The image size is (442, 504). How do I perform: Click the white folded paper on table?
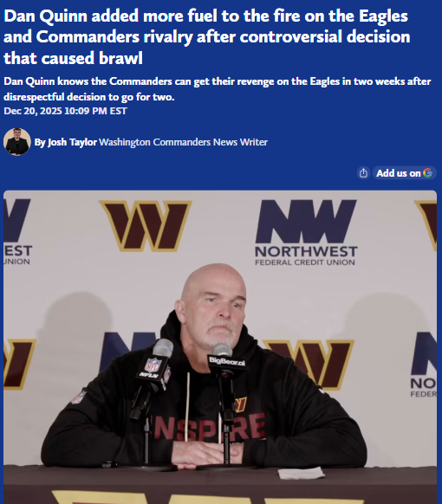301,473
